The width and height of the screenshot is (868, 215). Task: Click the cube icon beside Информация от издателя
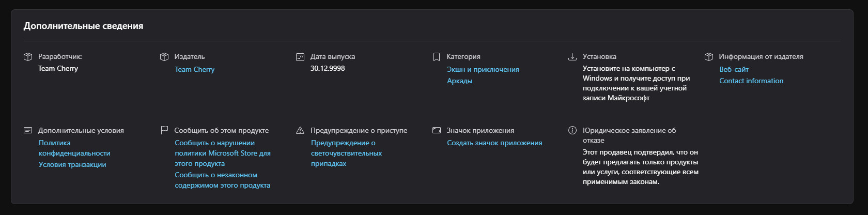(x=709, y=57)
